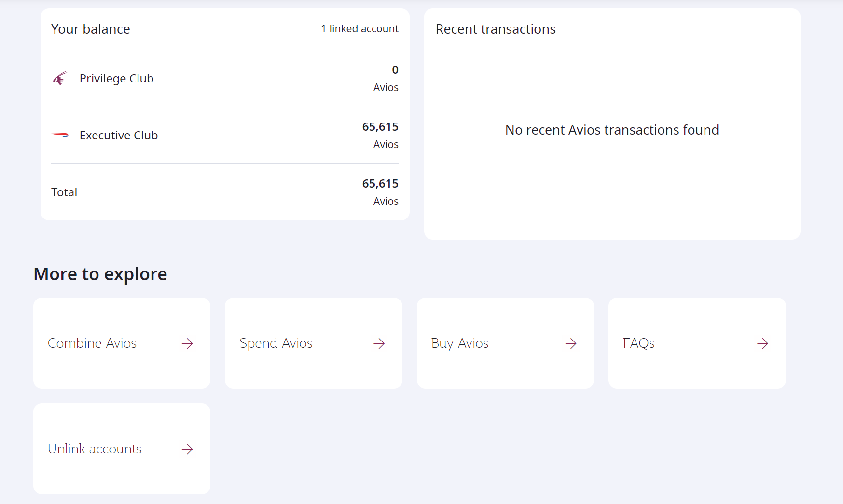This screenshot has height=504, width=843.
Task: Expand the FAQs section
Action: click(697, 343)
